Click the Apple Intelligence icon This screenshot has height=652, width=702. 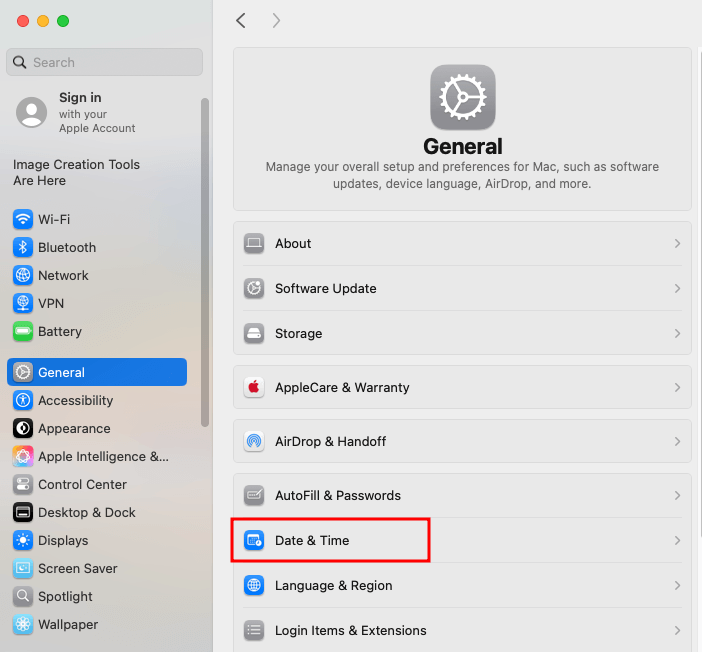click(23, 456)
